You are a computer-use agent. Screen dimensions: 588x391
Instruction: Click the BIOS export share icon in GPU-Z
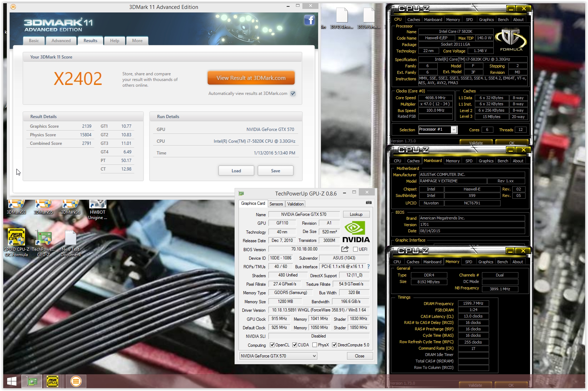345,249
